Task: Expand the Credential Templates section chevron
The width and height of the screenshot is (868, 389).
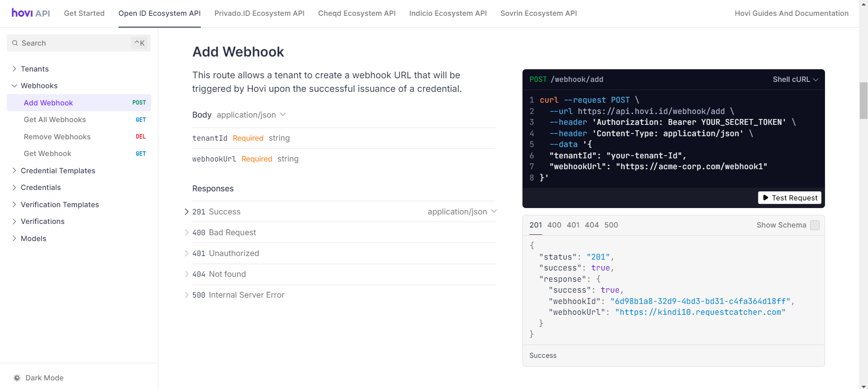Action: (14, 171)
